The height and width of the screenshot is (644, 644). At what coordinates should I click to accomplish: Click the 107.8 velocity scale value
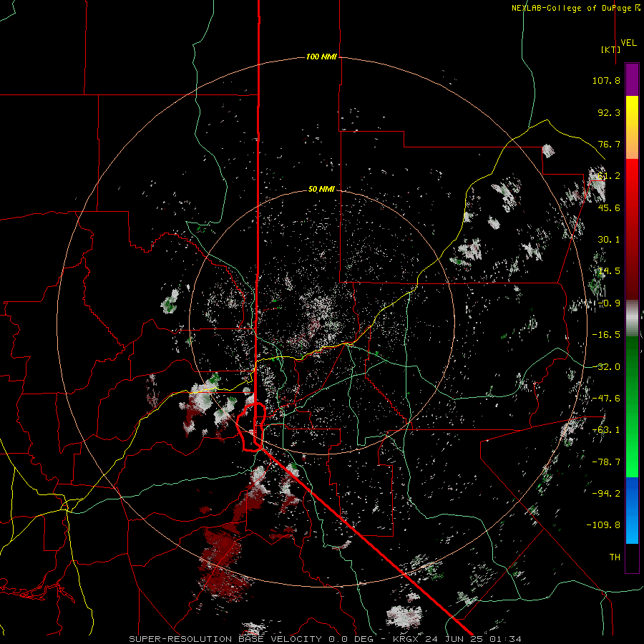point(606,80)
